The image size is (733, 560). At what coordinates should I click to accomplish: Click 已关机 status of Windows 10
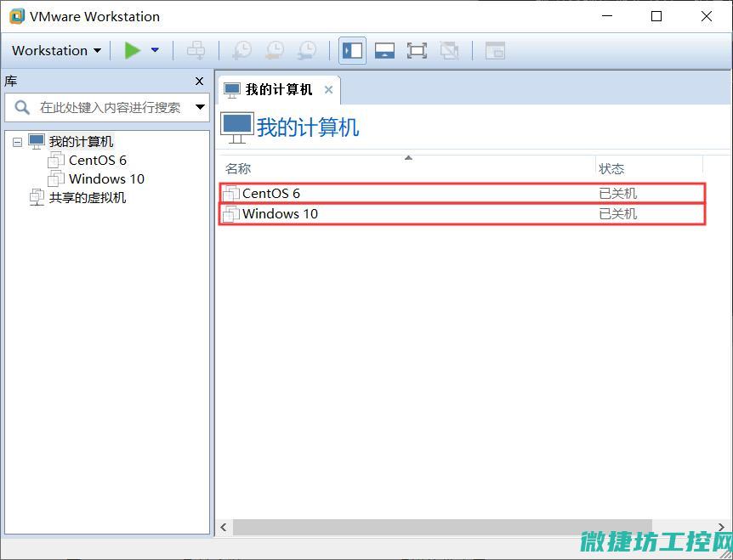click(617, 214)
